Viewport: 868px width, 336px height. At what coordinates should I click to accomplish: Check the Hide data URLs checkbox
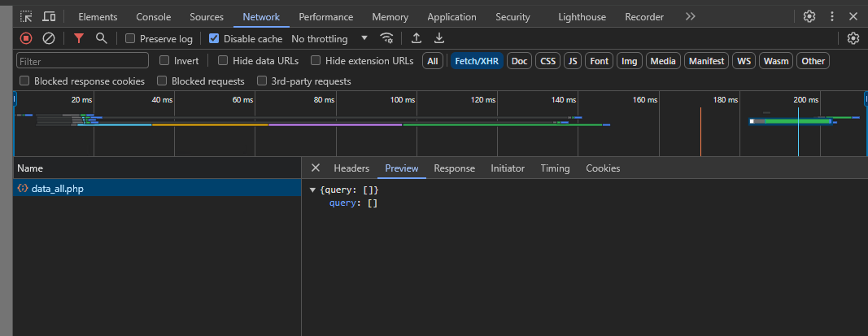[223, 61]
